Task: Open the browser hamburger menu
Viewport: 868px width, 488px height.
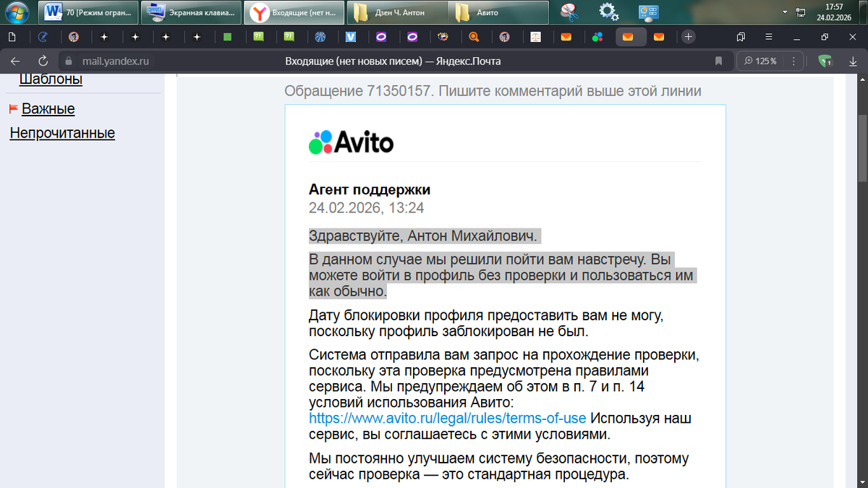Action: [x=769, y=36]
